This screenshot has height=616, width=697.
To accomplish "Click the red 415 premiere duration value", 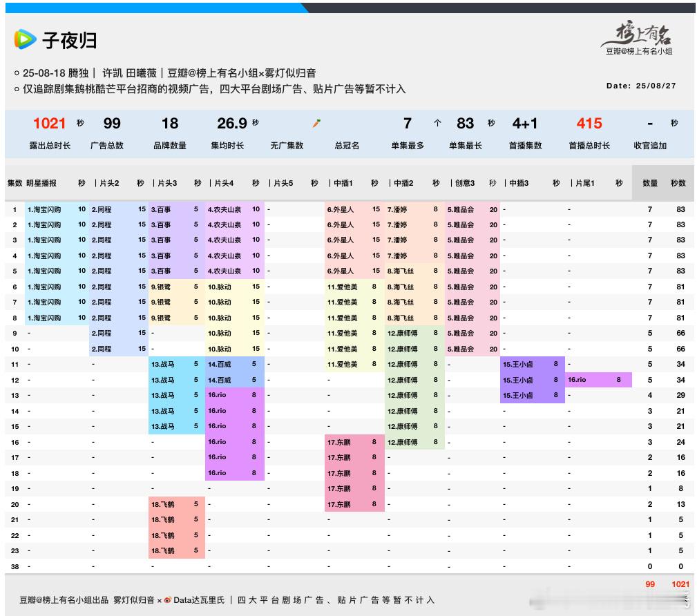I will point(589,123).
